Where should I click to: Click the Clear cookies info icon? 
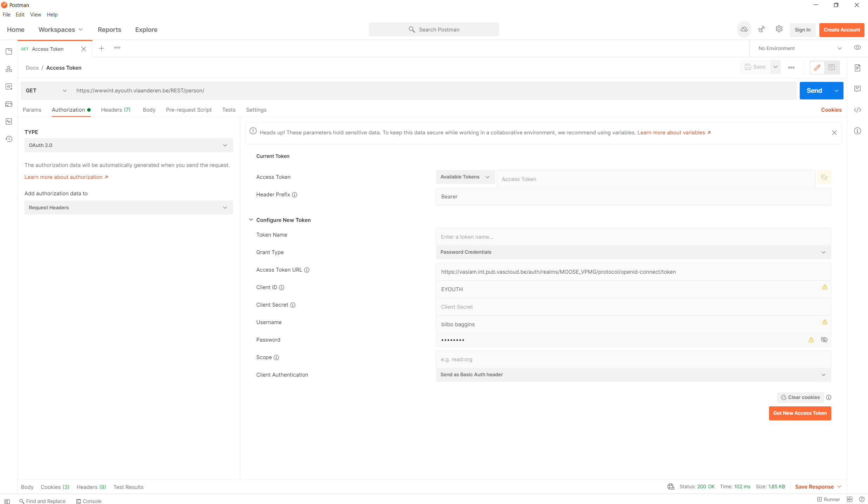828,398
